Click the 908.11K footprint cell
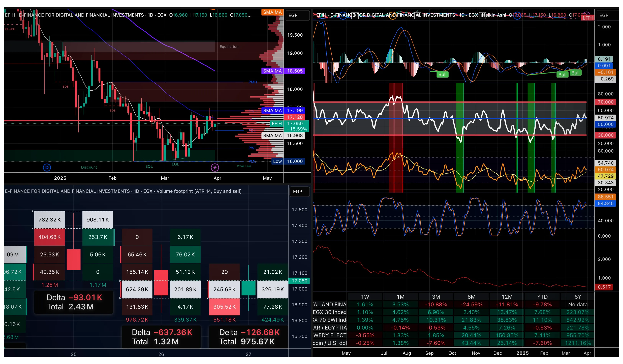Viewport: 623px width, 364px height. click(98, 220)
